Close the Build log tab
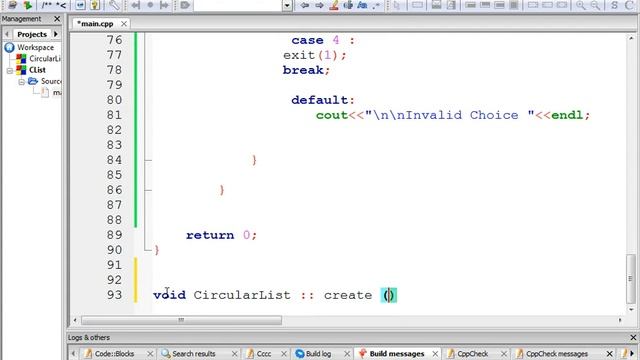The height and width of the screenshot is (360, 640). pyautogui.click(x=347, y=354)
